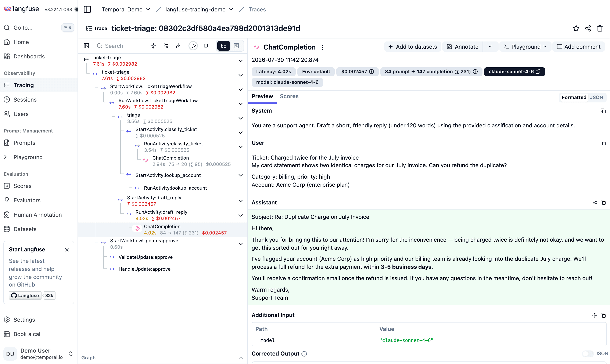
Task: Start trace playback
Action: click(x=193, y=46)
